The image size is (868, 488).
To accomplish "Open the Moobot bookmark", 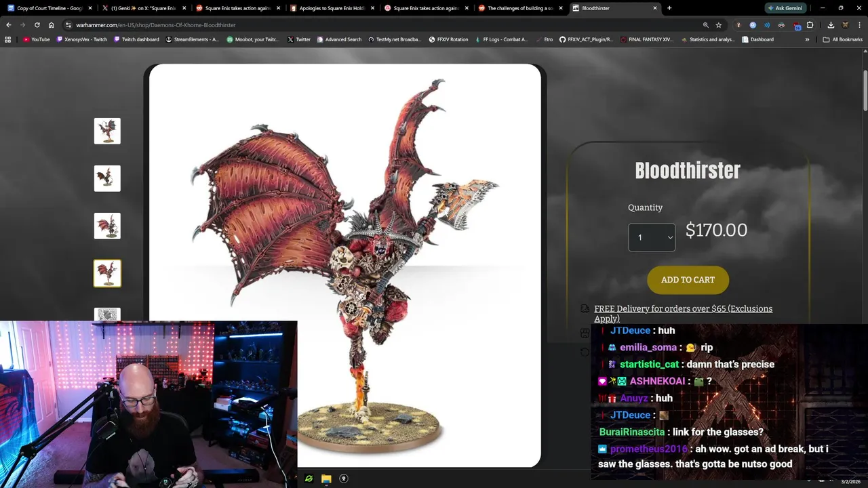I will pos(253,39).
